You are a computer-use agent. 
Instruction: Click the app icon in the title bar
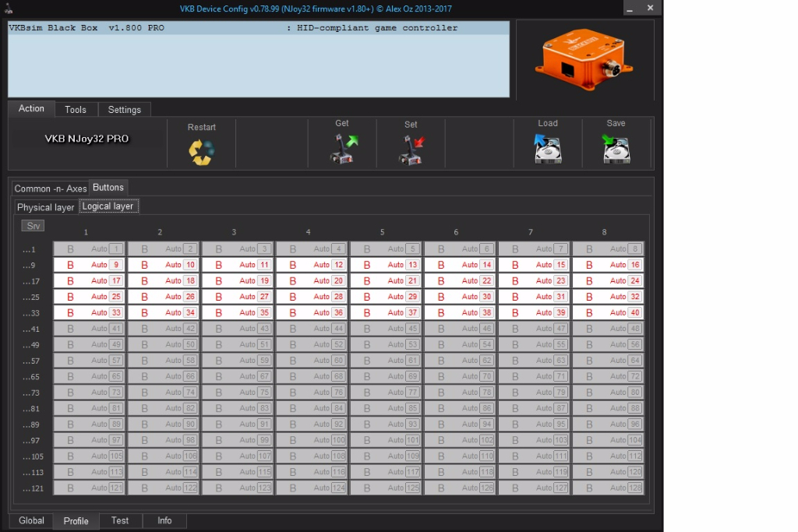coord(9,8)
